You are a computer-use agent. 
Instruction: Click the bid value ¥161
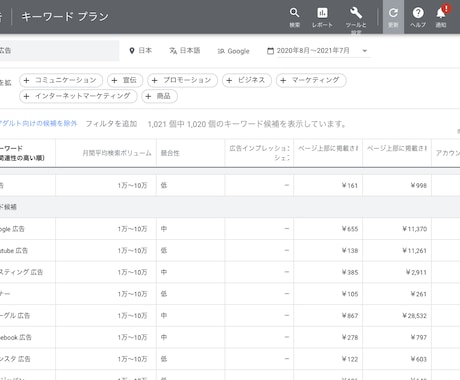pos(350,186)
